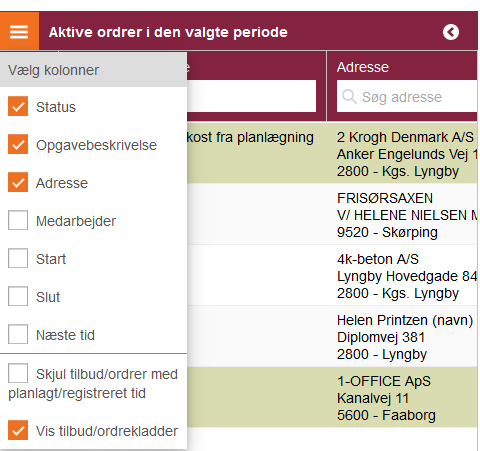The width and height of the screenshot is (480, 451).
Task: Select the Helen Printzen order row
Action: click(332, 336)
